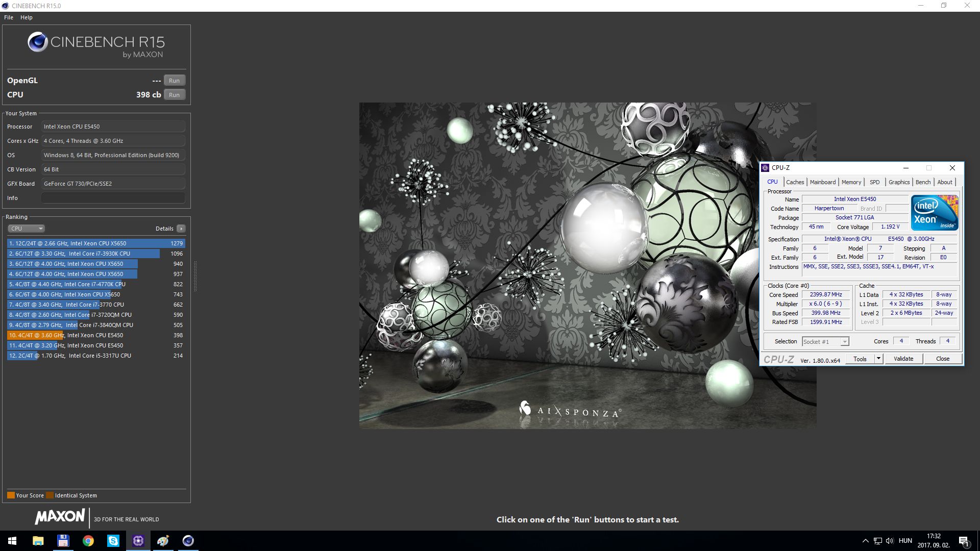Image resolution: width=980 pixels, height=551 pixels.
Task: Open the Bench tab in CPU-Z
Action: click(923, 182)
